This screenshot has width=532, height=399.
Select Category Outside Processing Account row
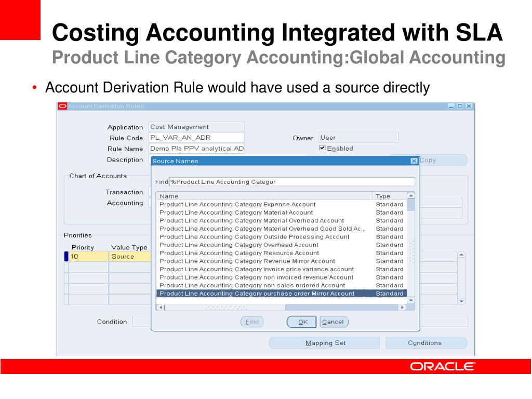(281, 237)
